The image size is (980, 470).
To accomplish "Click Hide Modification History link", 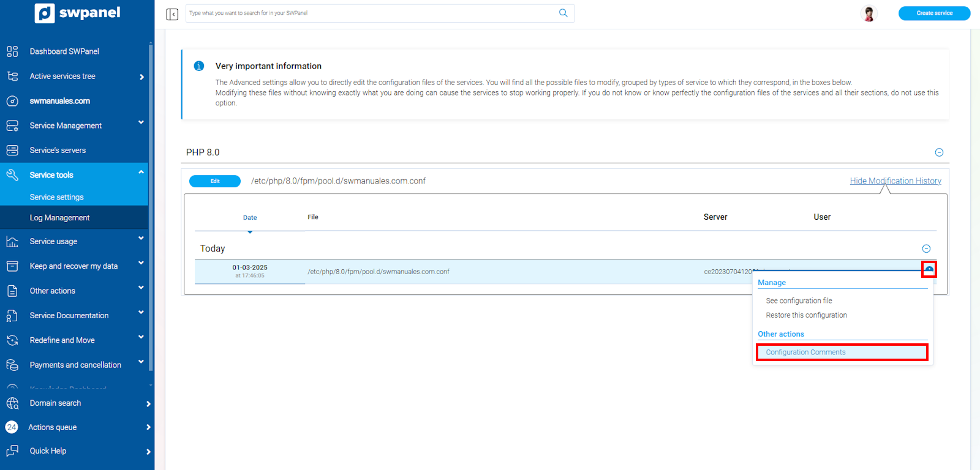I will coord(895,181).
